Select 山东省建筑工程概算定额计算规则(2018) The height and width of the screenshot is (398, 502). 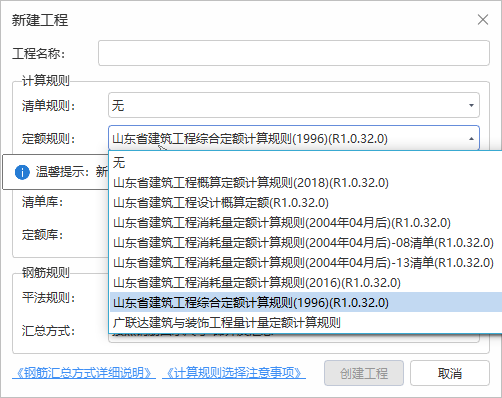pos(306,183)
